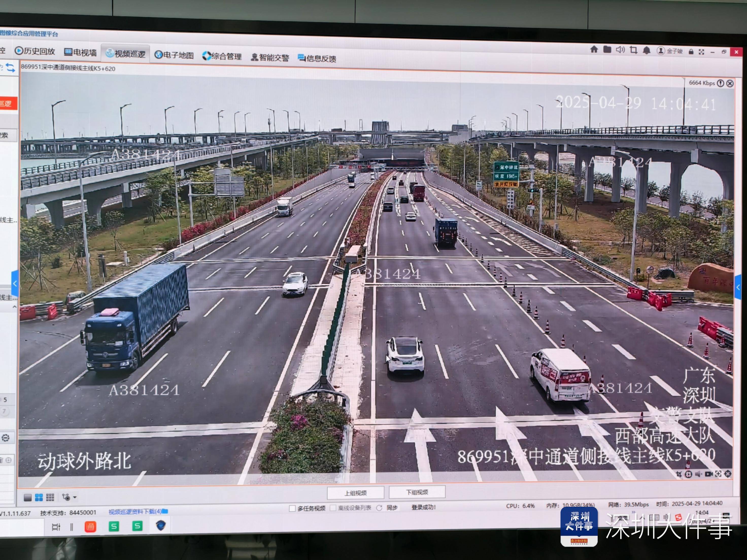Viewport: 747px width, 560px height.
Task: Click the 上组视频 button
Action: [355, 493]
